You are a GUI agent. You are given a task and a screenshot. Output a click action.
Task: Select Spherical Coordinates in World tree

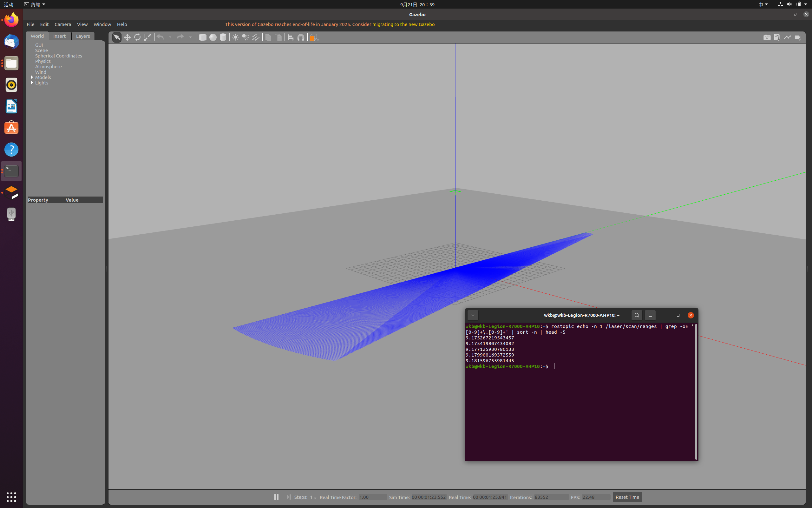click(x=58, y=56)
